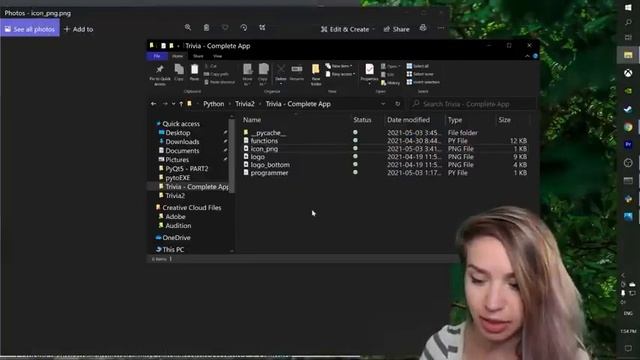Click the zoom magnifier icon in Photos

tap(188, 27)
